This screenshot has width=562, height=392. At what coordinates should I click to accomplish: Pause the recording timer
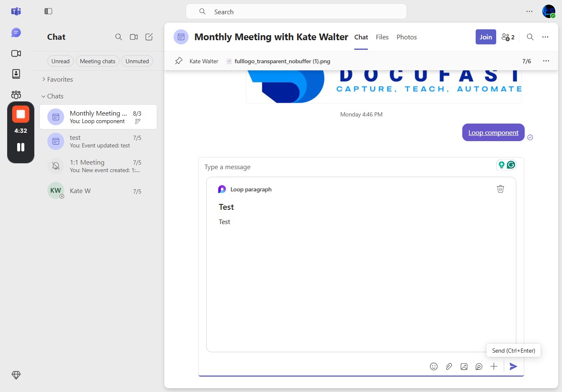pyautogui.click(x=21, y=147)
